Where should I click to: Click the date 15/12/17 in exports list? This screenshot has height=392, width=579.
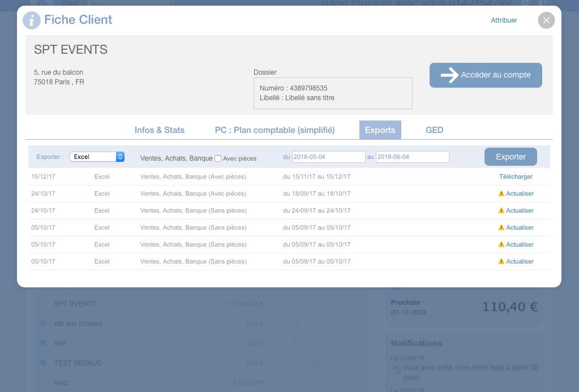[43, 176]
